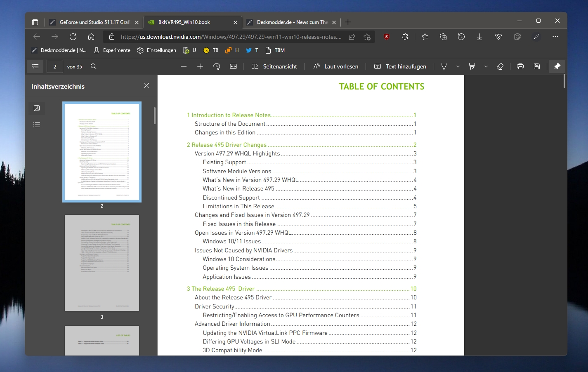This screenshot has width=588, height=372.
Task: Open the Downloads arrow icon
Action: pyautogui.click(x=479, y=37)
